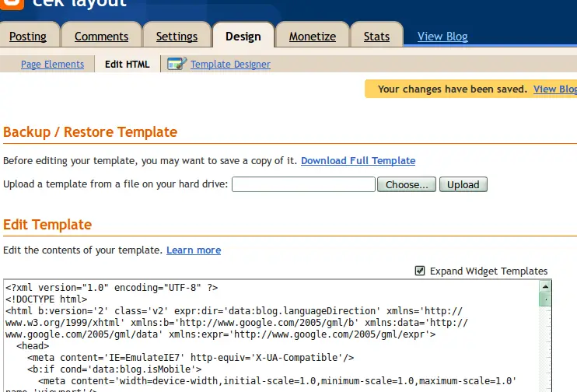This screenshot has height=392, width=577.
Task: Click the "<b:if cond='data:blog.isMobile'>" code line
Action: point(114,369)
